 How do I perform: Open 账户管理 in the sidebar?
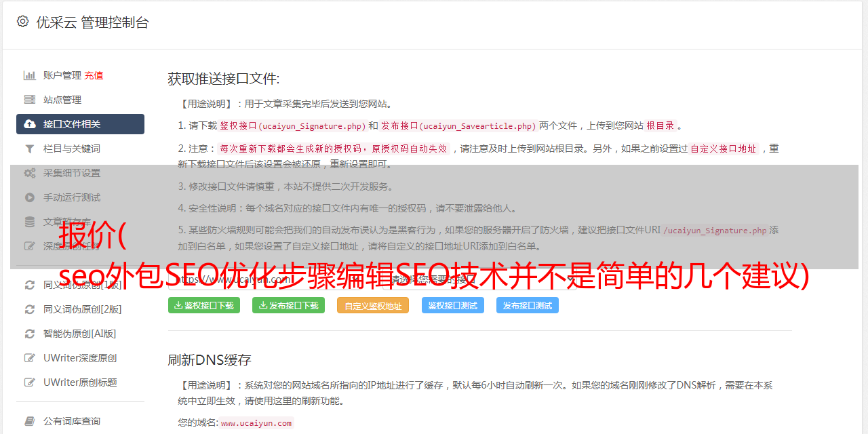pos(62,75)
